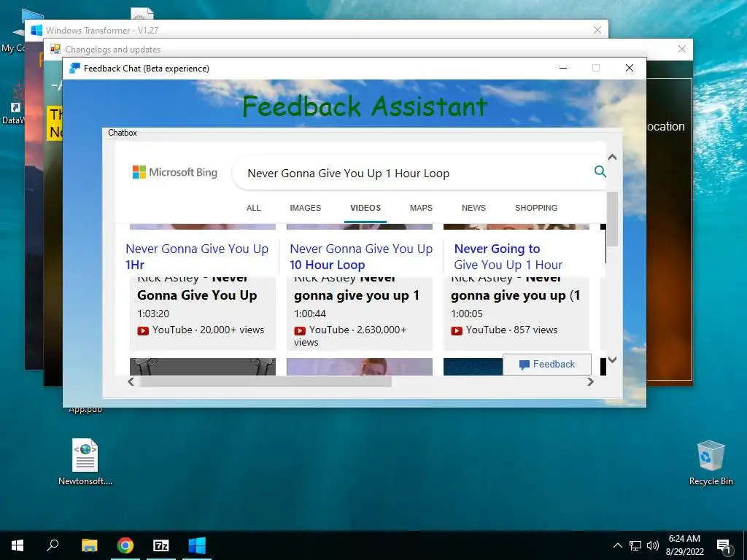
Task: Click the network tray icon
Action: [x=635, y=545]
